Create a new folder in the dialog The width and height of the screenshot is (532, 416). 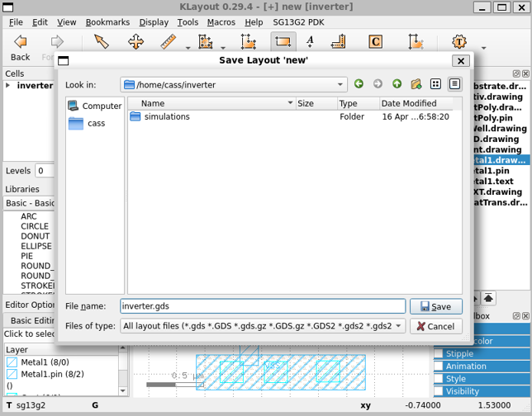pyautogui.click(x=416, y=84)
